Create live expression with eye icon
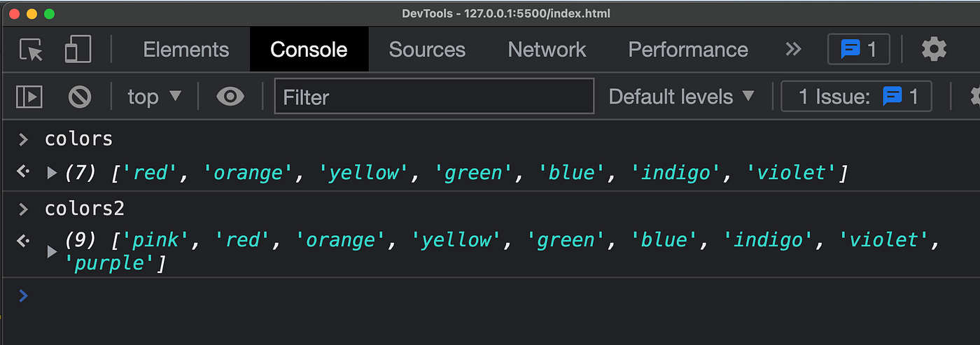The height and width of the screenshot is (345, 980). pos(230,97)
